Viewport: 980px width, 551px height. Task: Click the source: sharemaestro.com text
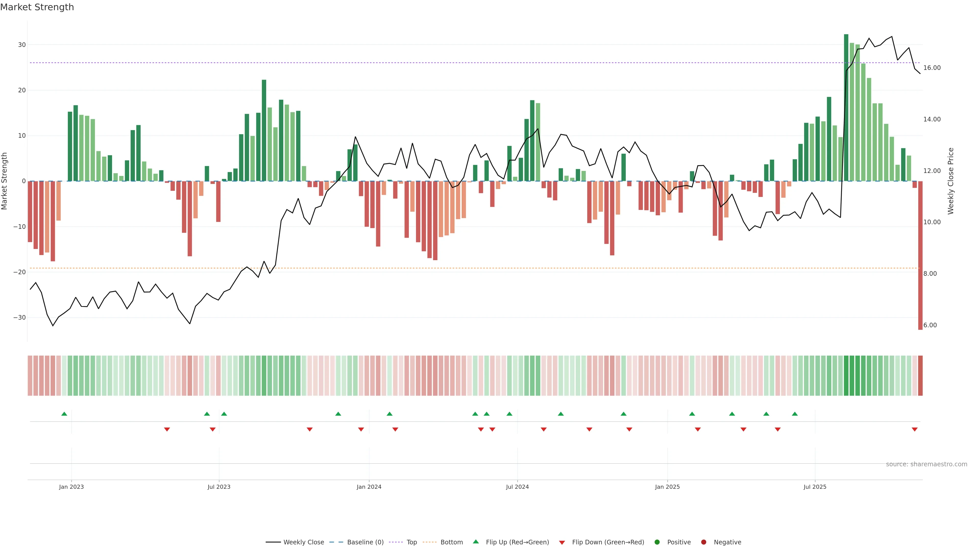(x=926, y=464)
